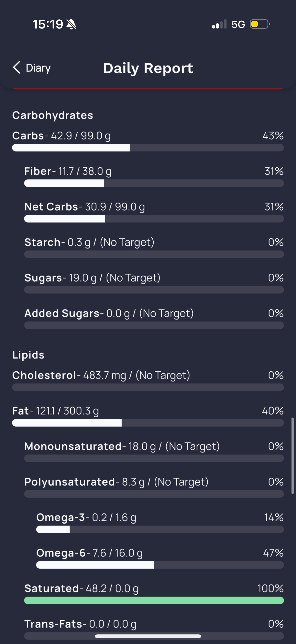Tap the 5G network indicator
Image resolution: width=296 pixels, height=644 pixels.
click(238, 24)
